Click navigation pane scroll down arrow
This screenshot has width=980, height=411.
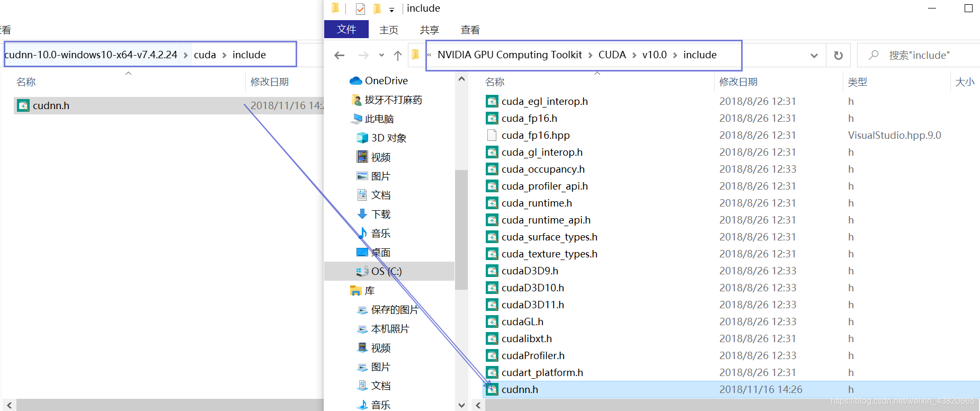click(461, 405)
